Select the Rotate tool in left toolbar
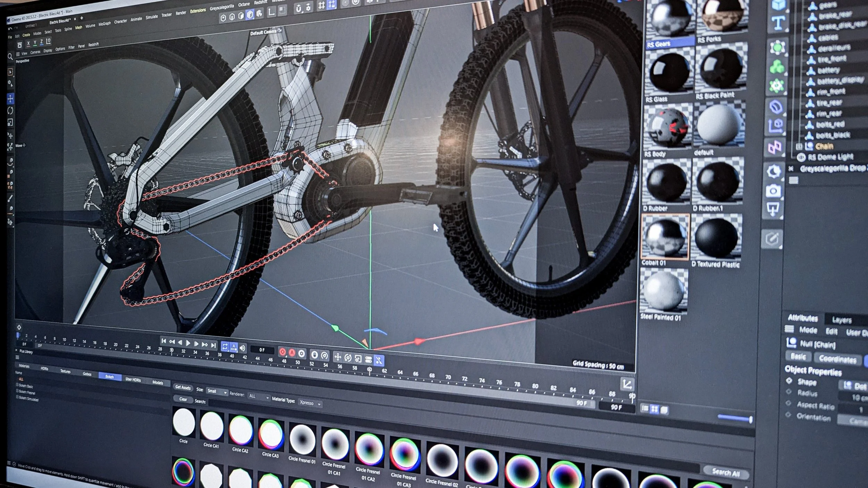 [10, 111]
